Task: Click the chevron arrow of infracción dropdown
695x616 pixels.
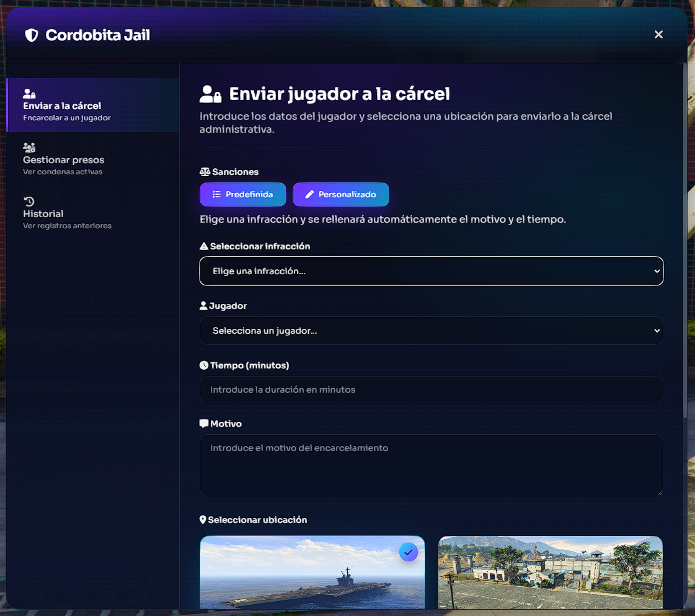Action: pyautogui.click(x=657, y=271)
